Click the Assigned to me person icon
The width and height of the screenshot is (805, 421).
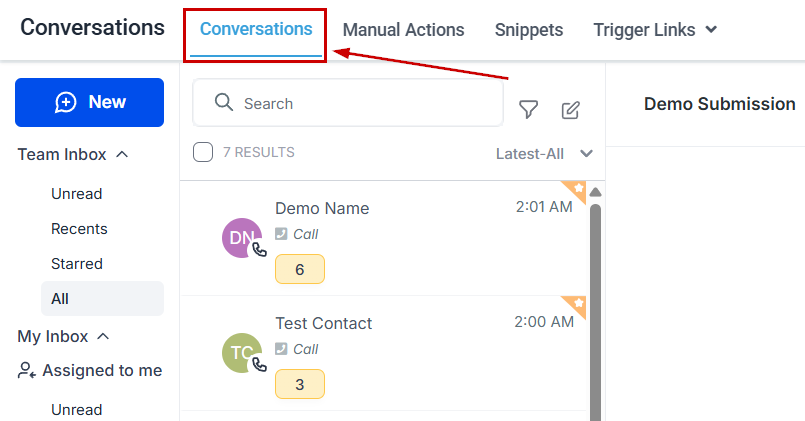[x=26, y=370]
